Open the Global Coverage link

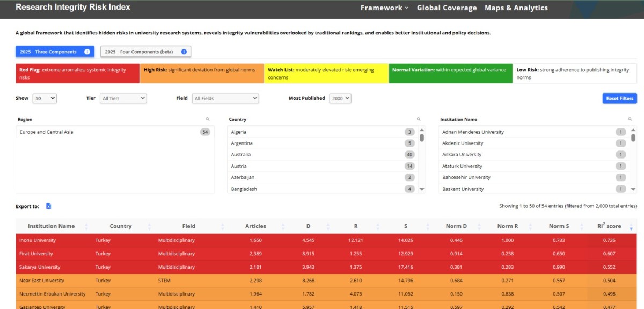coord(447,8)
